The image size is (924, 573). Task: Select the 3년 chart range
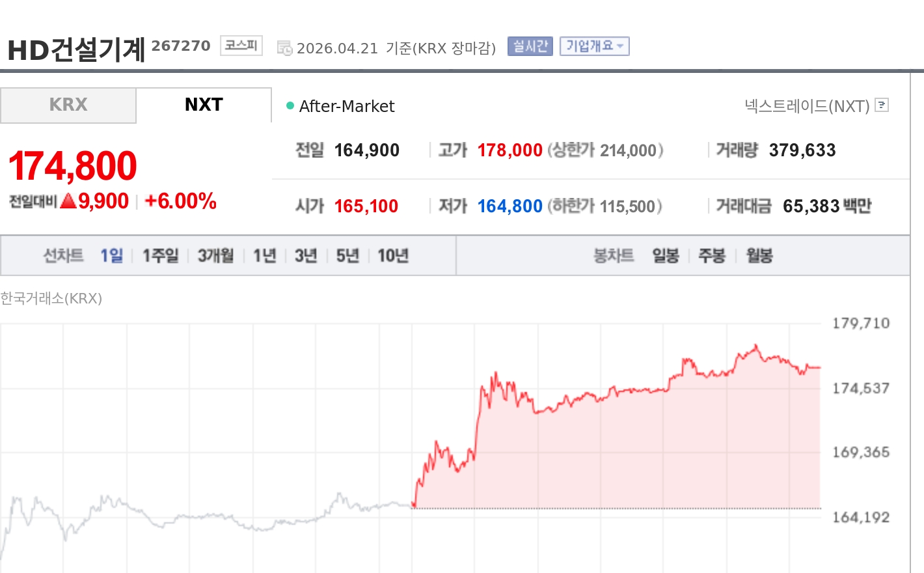point(305,256)
